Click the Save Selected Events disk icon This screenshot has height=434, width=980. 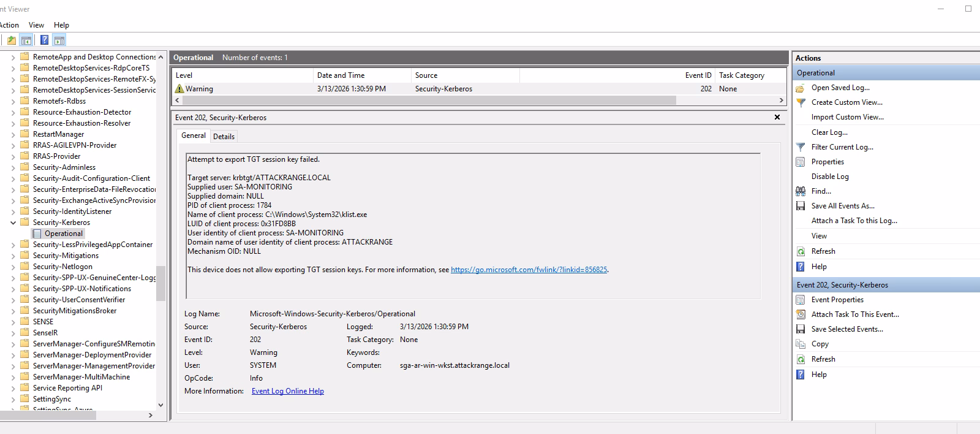coord(800,329)
